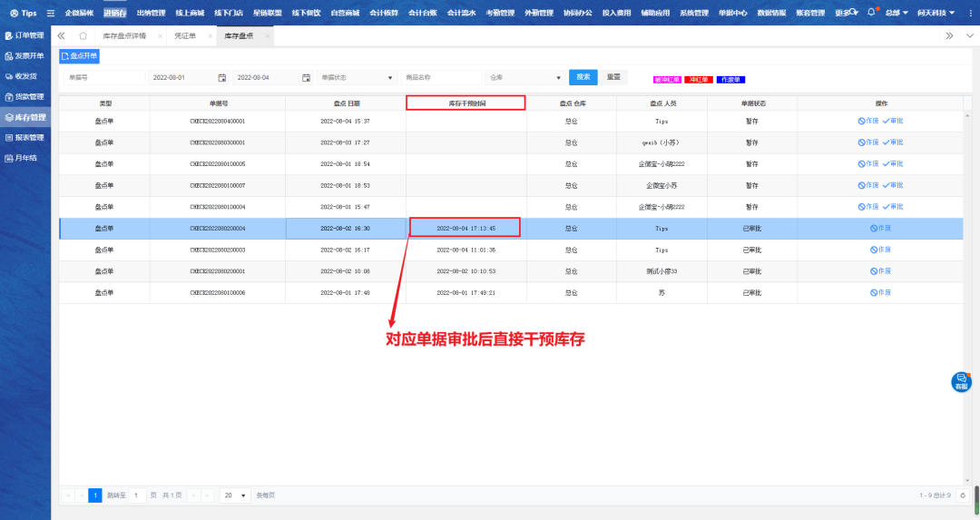
Task: Open calendar picker for end date 2022-08-04
Action: (x=306, y=77)
